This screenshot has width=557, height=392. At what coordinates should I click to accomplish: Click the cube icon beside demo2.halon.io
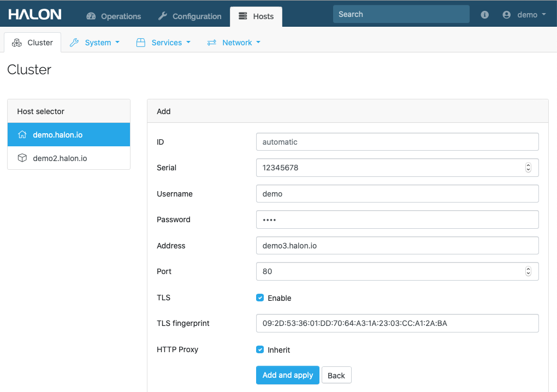tap(22, 158)
